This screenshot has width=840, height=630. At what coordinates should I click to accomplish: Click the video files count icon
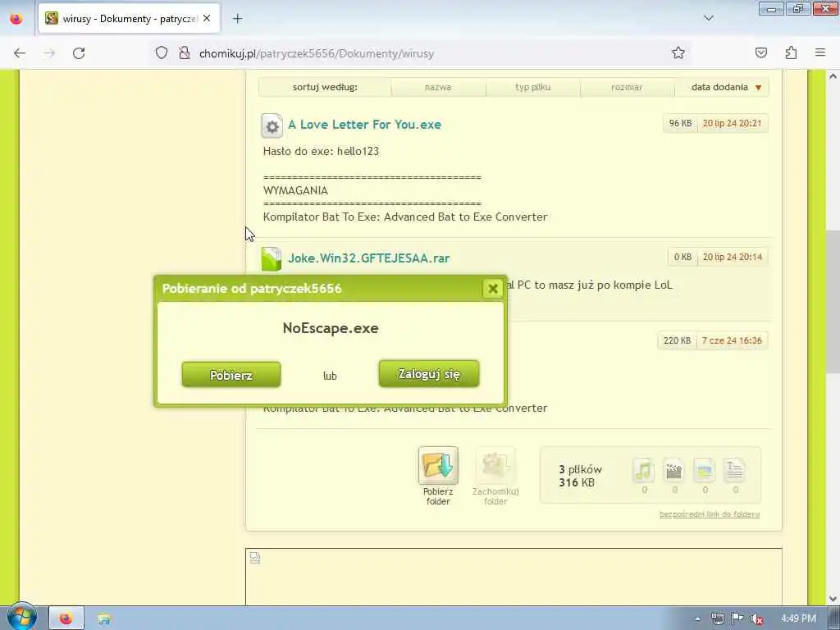674,470
